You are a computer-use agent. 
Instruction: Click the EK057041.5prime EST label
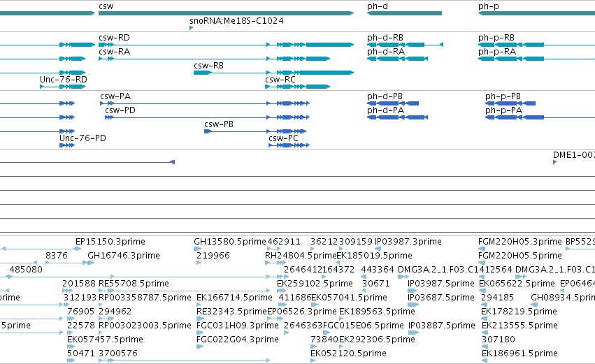[349, 298]
